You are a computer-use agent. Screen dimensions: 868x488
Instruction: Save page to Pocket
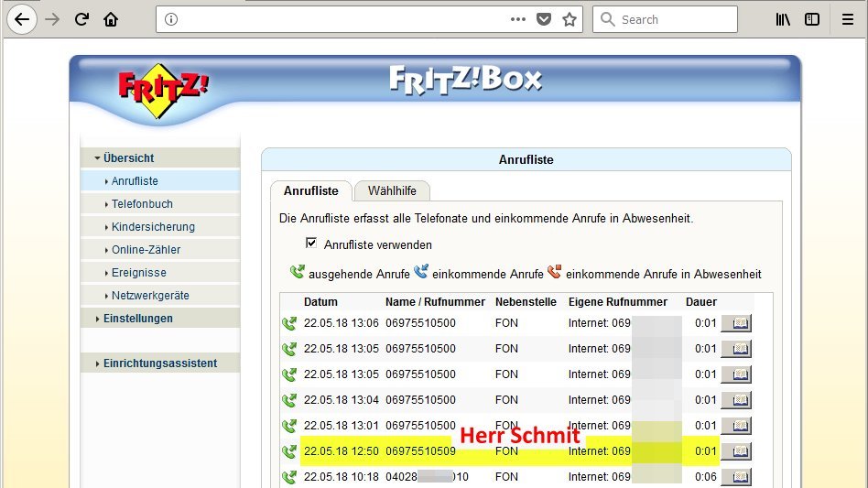pyautogui.click(x=544, y=19)
